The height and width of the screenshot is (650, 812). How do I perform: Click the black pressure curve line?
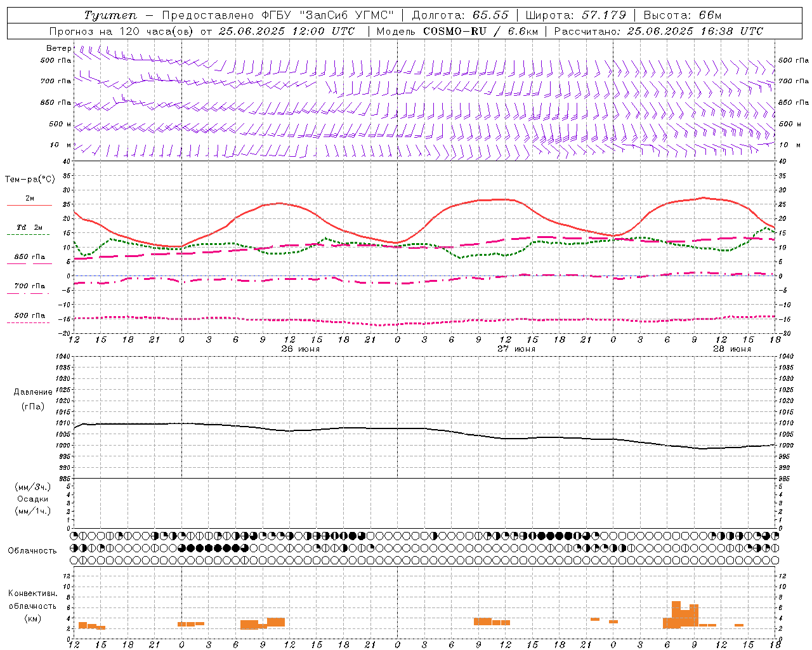click(425, 429)
